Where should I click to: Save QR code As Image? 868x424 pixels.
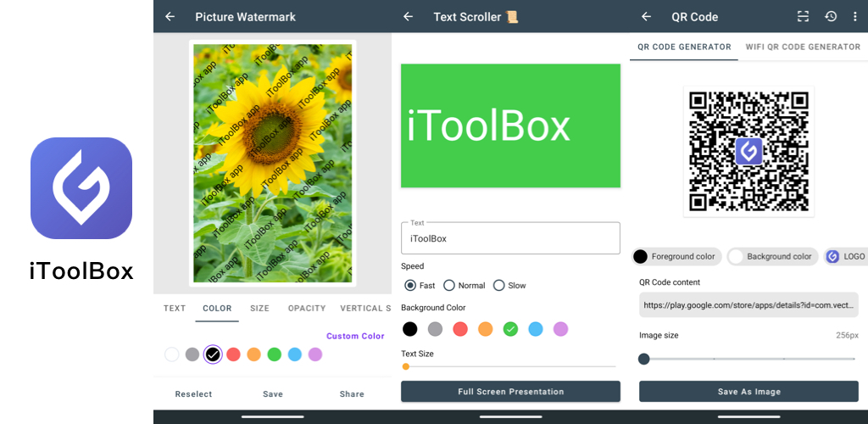point(748,391)
